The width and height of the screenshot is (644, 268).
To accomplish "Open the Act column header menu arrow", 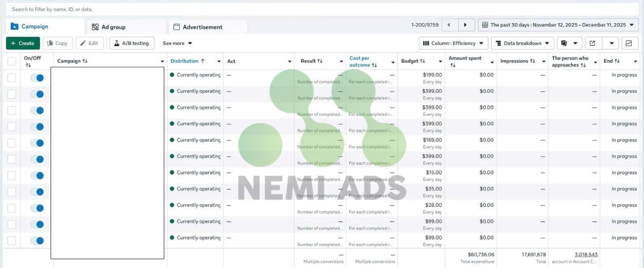I will pos(290,62).
